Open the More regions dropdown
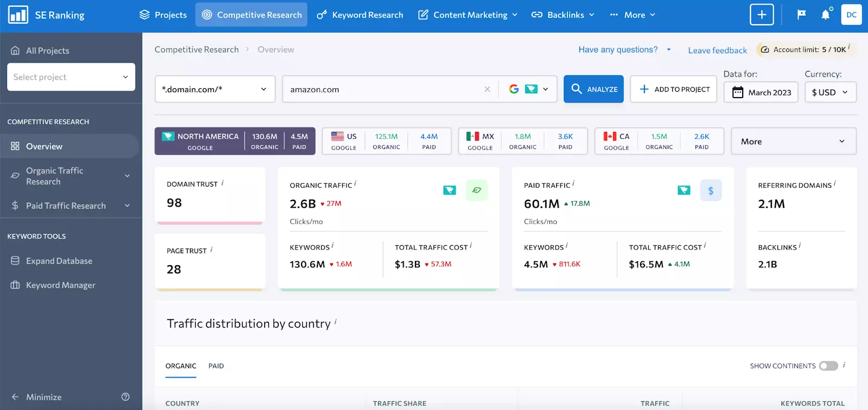 (794, 141)
